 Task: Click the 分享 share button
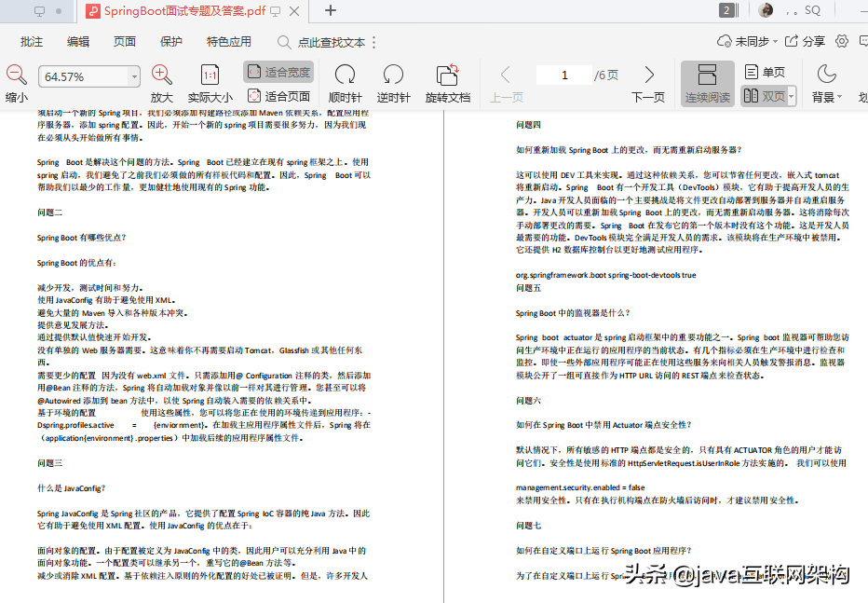[806, 42]
